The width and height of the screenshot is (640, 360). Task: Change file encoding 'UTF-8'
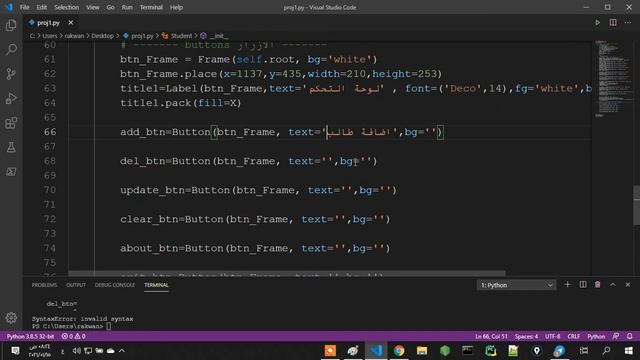(553, 336)
